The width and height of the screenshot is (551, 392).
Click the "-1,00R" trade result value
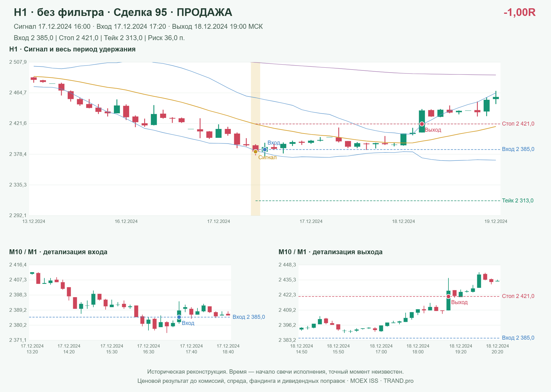[519, 12]
